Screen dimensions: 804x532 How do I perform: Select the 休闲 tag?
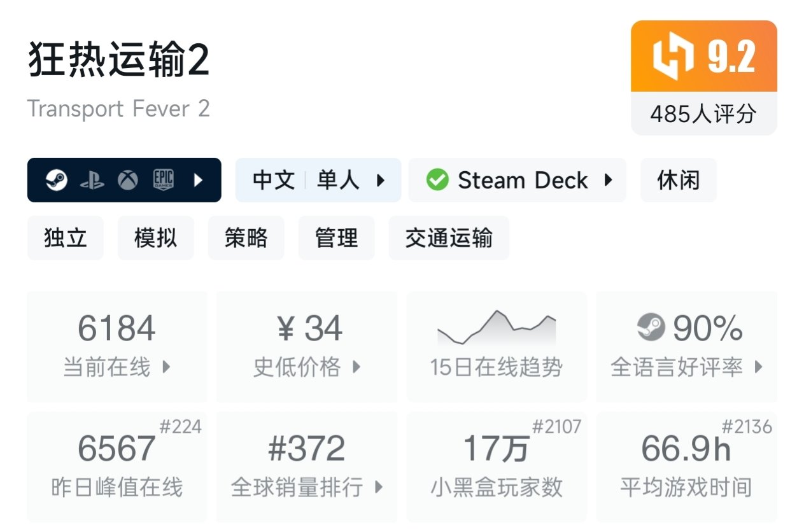pos(678,181)
